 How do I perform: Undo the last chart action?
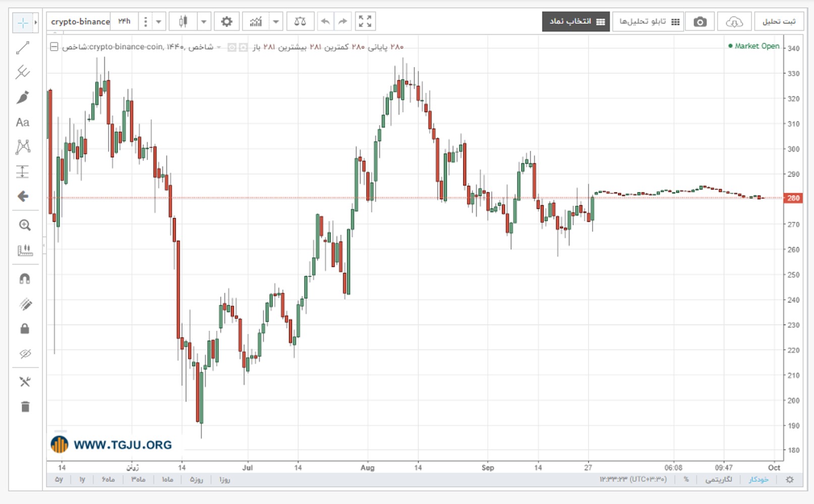click(325, 22)
